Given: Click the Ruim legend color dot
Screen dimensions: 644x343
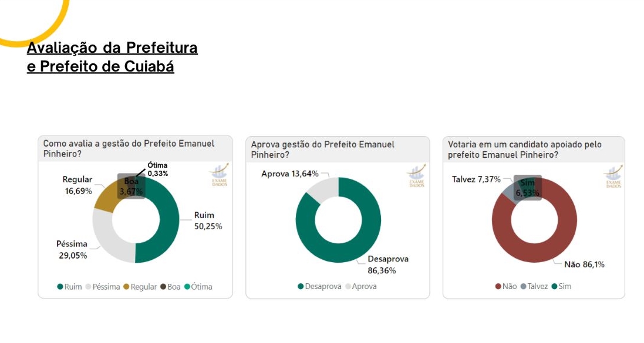Looking at the screenshot, I should 60,287.
